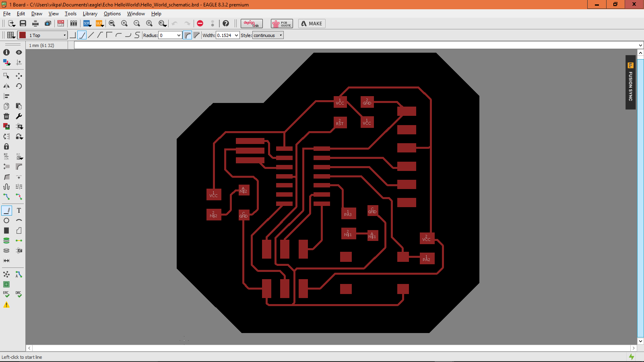Image resolution: width=644 pixels, height=362 pixels.
Task: Switch to schematic with SCH/BRD icon
Action: 61,23
